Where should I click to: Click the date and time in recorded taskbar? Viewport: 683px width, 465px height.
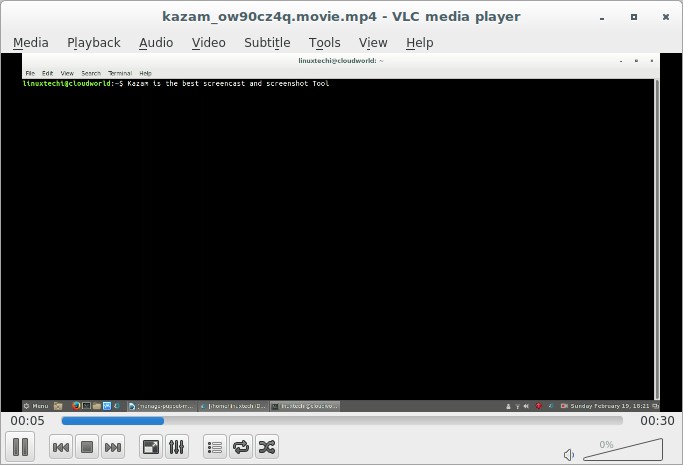610,406
